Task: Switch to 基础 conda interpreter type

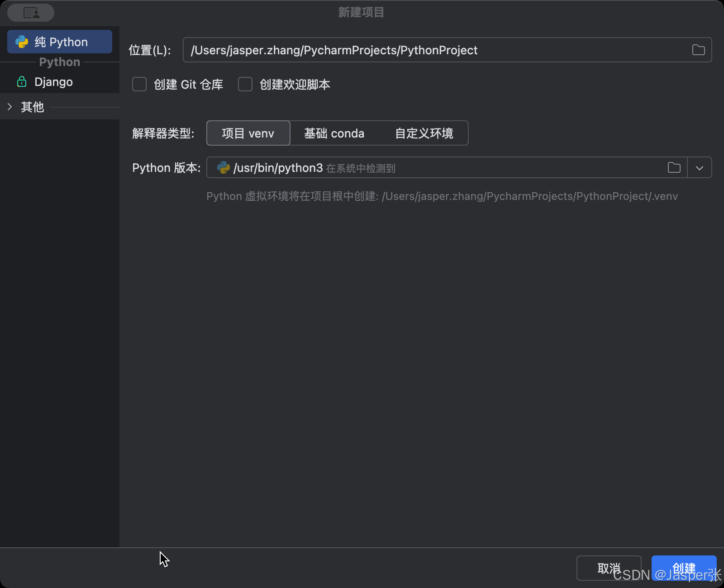Action: [334, 133]
